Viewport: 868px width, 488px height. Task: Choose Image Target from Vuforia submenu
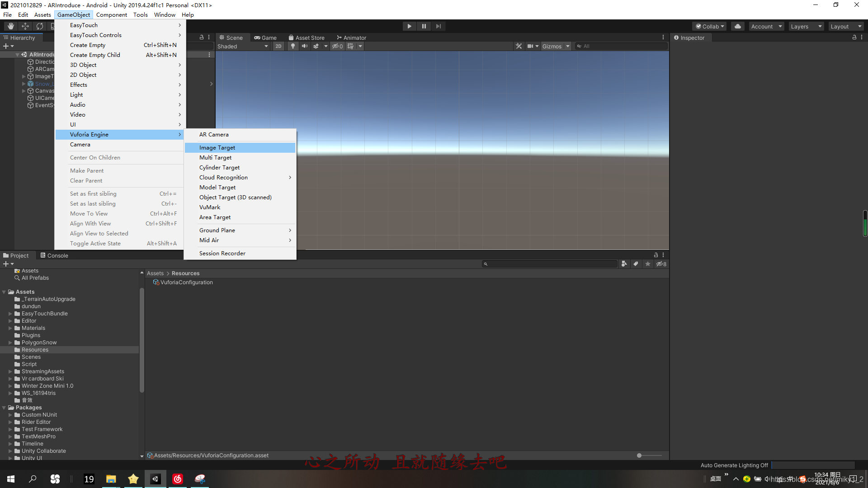coord(240,148)
